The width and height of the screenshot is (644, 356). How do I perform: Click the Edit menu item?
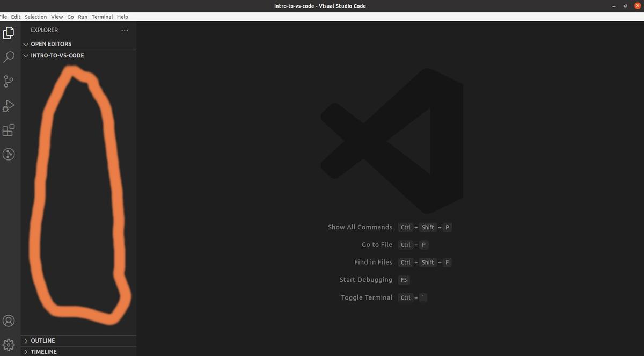(x=16, y=17)
